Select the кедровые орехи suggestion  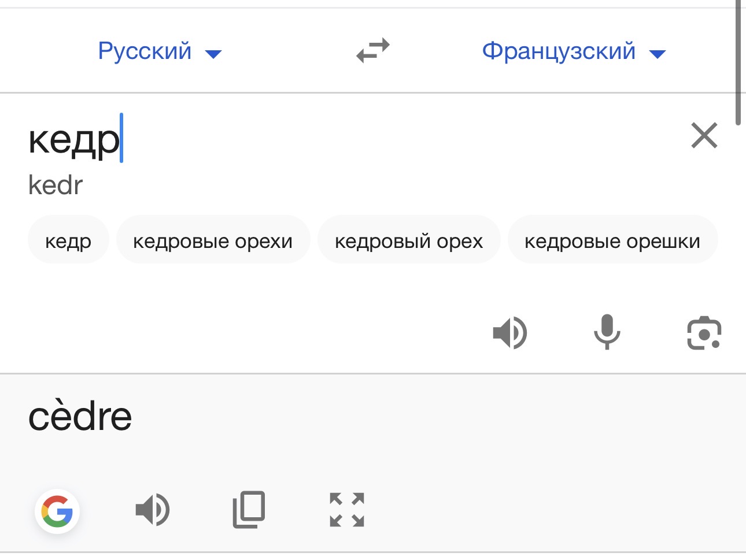(213, 240)
